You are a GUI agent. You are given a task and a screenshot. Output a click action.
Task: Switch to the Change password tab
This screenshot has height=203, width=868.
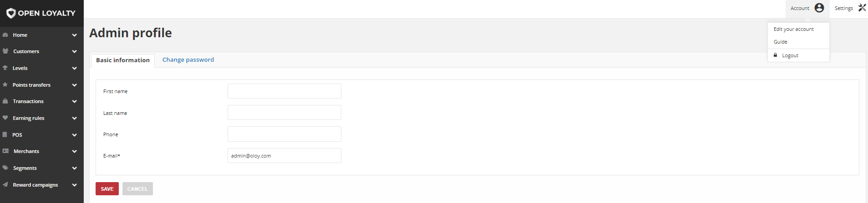188,60
